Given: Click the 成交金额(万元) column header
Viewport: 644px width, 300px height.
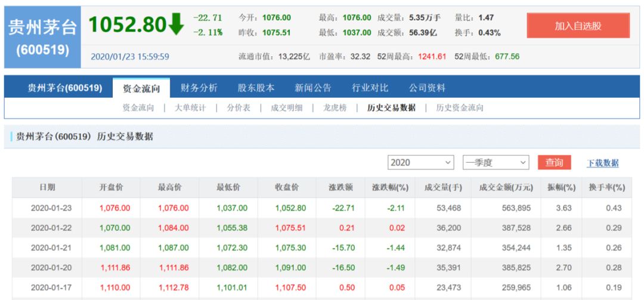Looking at the screenshot, I should 506,187.
